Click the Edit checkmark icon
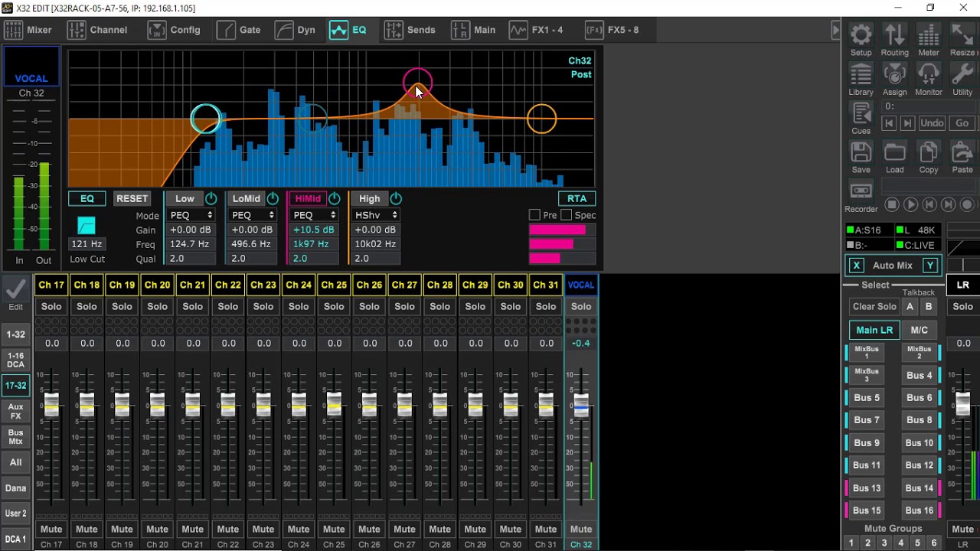Screen dimensions: 980x551 15,289
